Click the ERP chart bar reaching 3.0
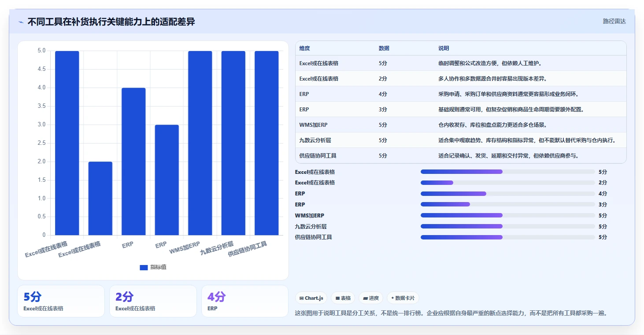 pos(167,180)
